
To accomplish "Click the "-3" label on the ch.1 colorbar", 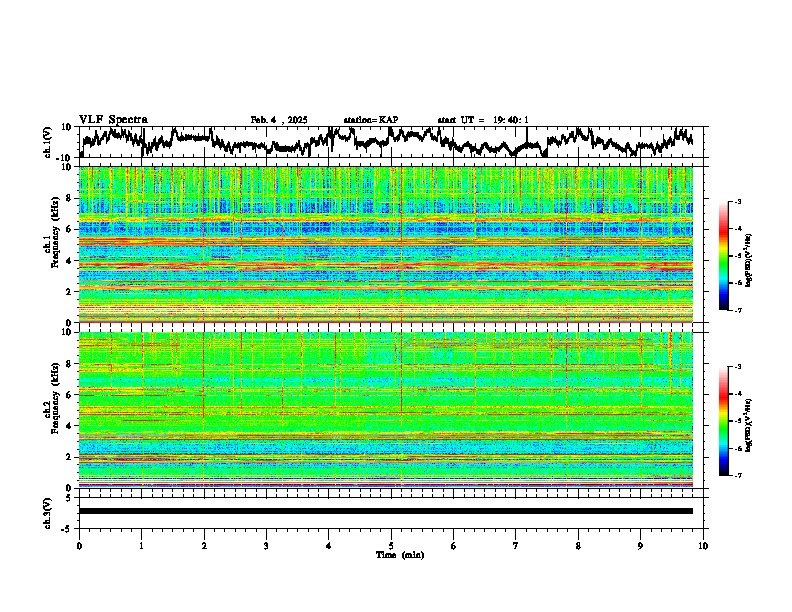I will (738, 202).
